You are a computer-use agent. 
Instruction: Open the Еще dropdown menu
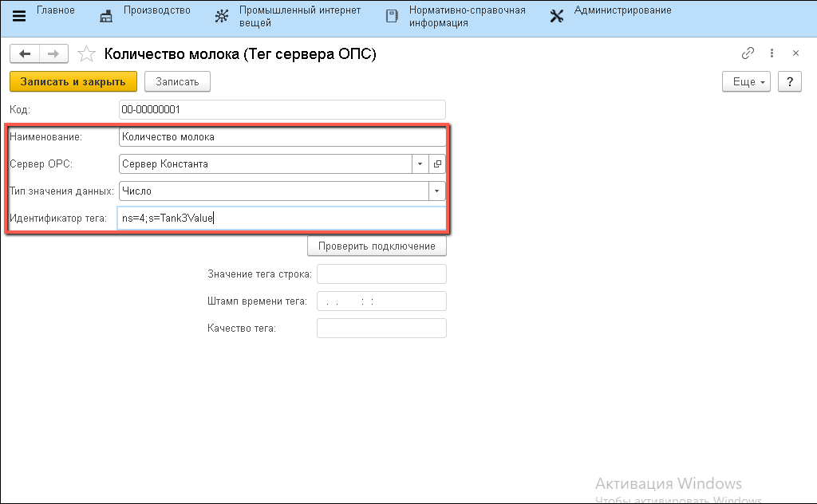(x=746, y=81)
